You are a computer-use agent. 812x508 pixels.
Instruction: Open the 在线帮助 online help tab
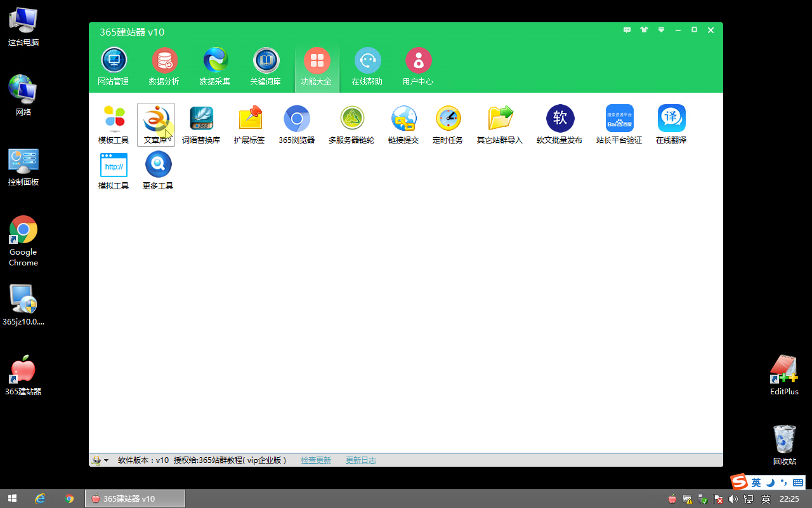pyautogui.click(x=367, y=67)
